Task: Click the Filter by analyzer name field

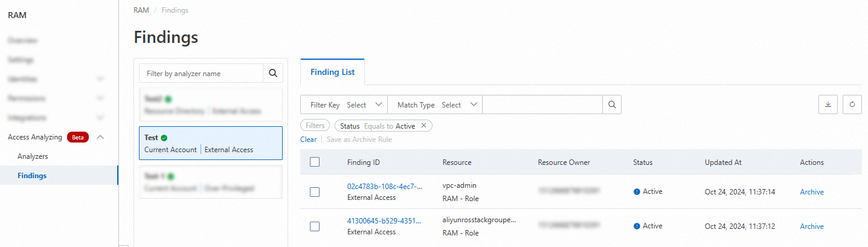Action: coord(201,73)
